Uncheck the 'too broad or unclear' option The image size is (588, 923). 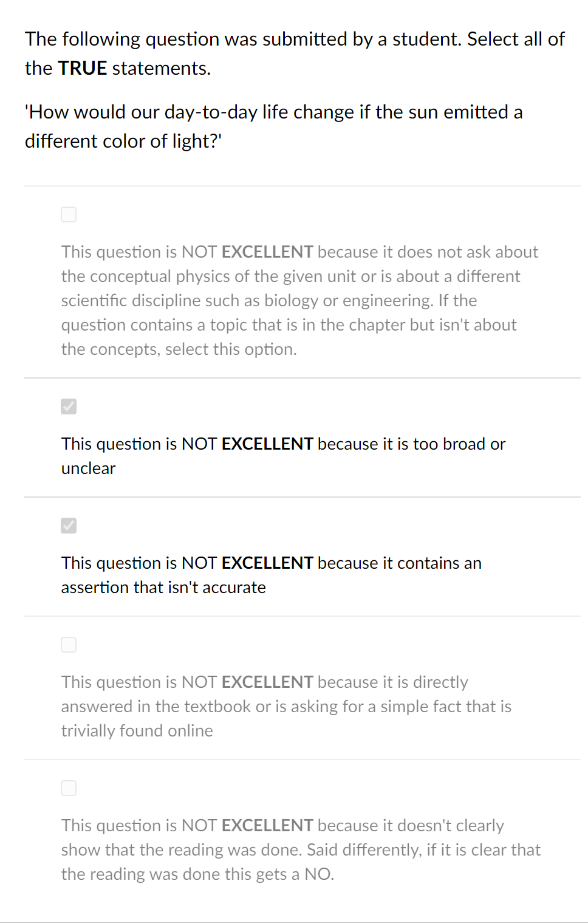coord(69,407)
